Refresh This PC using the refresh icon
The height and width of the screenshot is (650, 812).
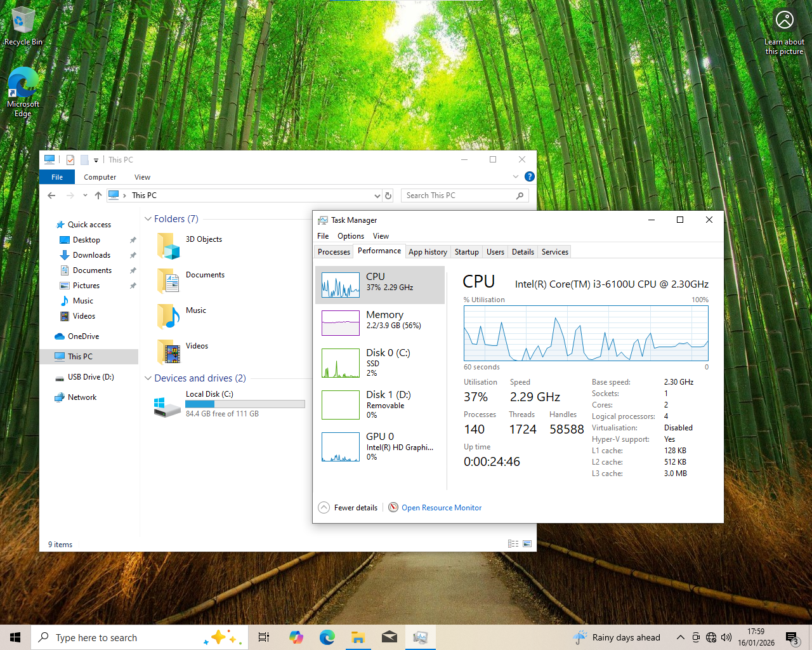click(388, 196)
